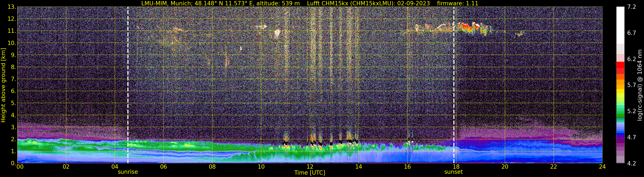The image size is (644, 177).
Task: Click the colorbar value '6.7'
Action: [632, 33]
